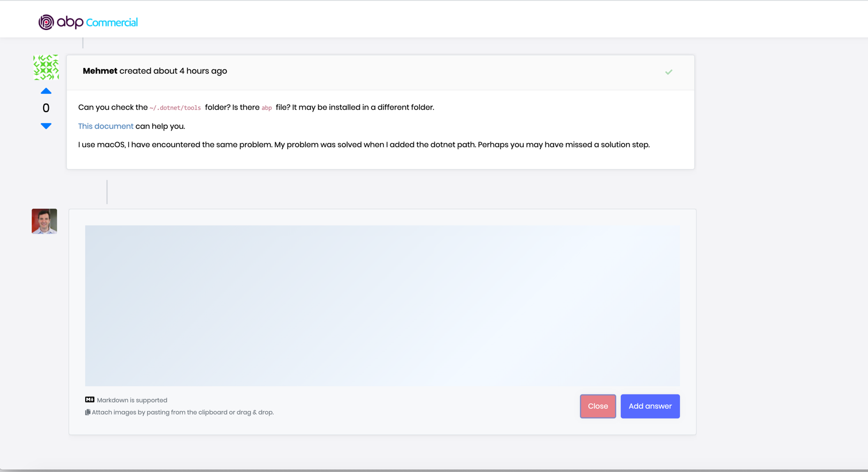
Task: Click the Commercial text in the header logo
Action: coord(112,22)
